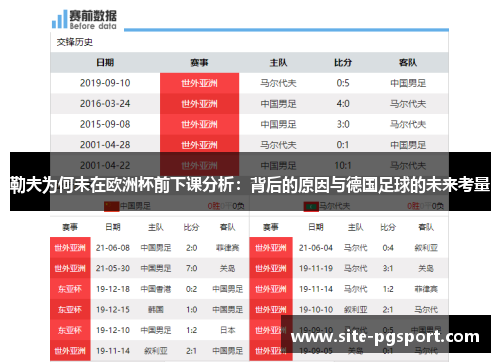Image resolution: width=500 pixels, height=362 pixels.
Task: Select date 2015-09-08 in the history table
Action: pyautogui.click(x=105, y=124)
